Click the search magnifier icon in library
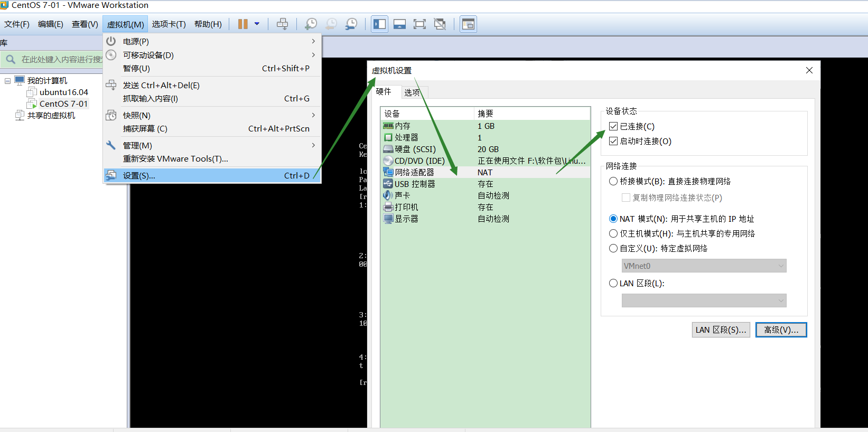Image resolution: width=868 pixels, height=432 pixels. [x=11, y=59]
